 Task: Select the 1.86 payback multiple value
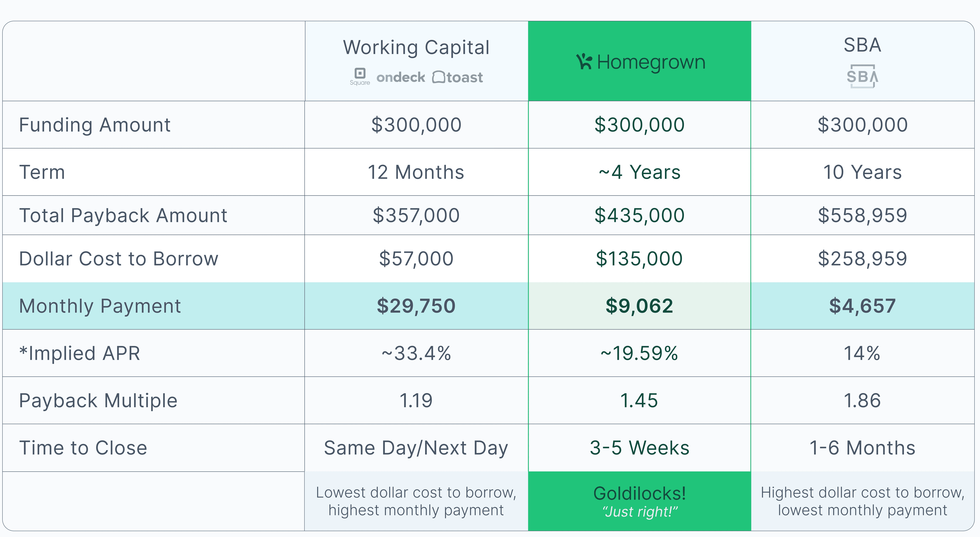click(862, 401)
